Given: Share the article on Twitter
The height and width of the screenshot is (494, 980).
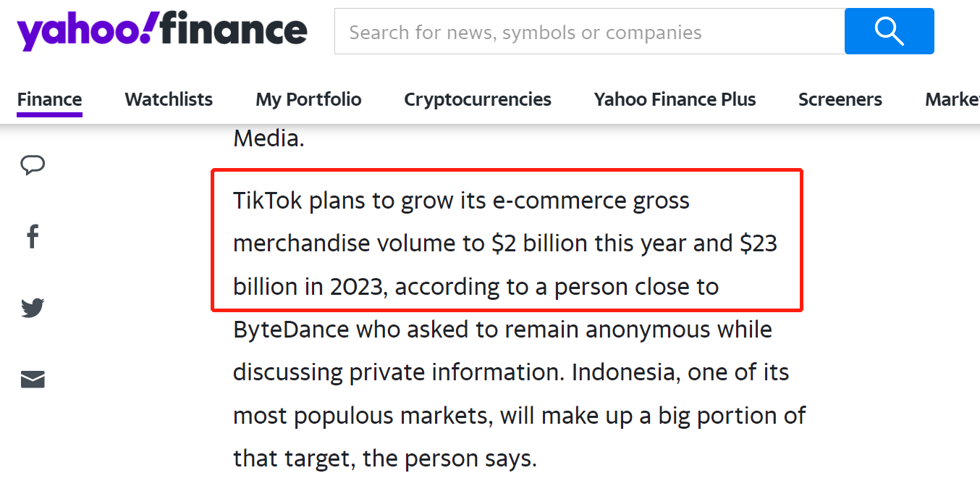Looking at the screenshot, I should coord(33,307).
